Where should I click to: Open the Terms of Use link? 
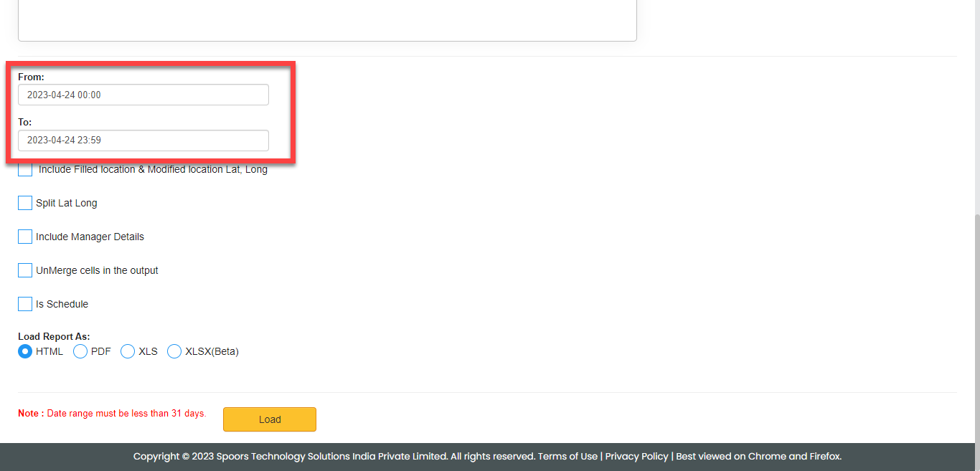[x=567, y=457]
